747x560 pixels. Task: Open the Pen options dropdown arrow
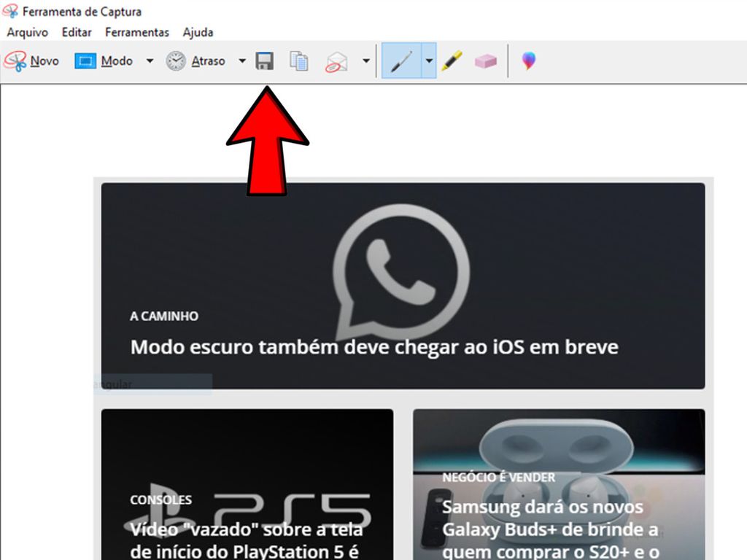pyautogui.click(x=429, y=61)
